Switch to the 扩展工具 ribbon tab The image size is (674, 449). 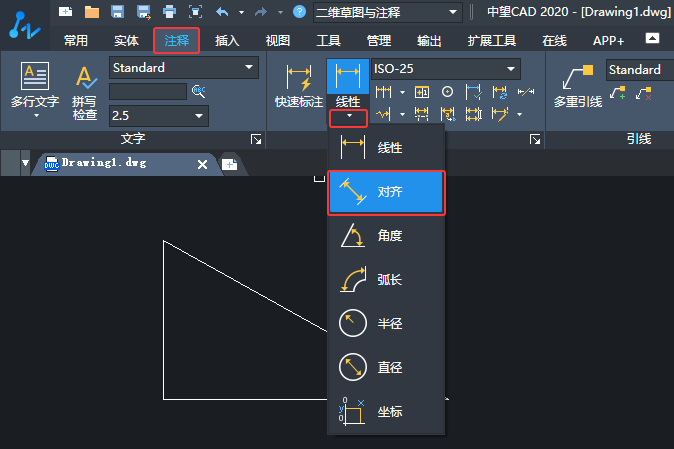492,40
